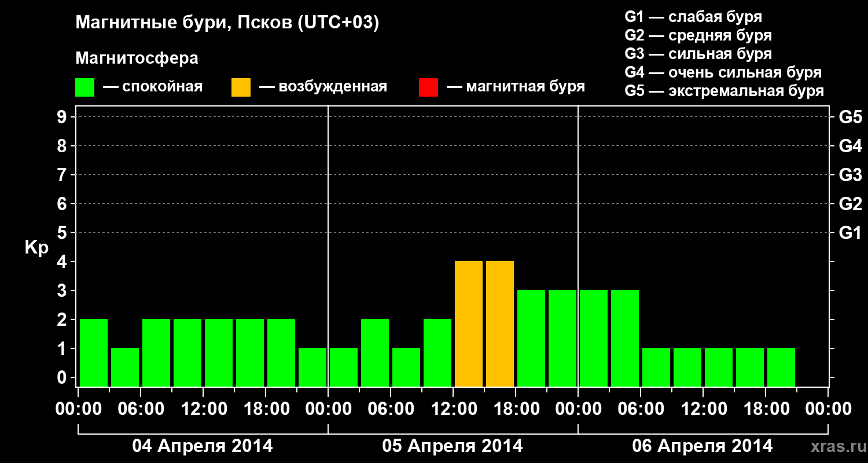Click the green bar for 06 April 00:00–03:00
This screenshot has width=868, height=463.
(594, 338)
